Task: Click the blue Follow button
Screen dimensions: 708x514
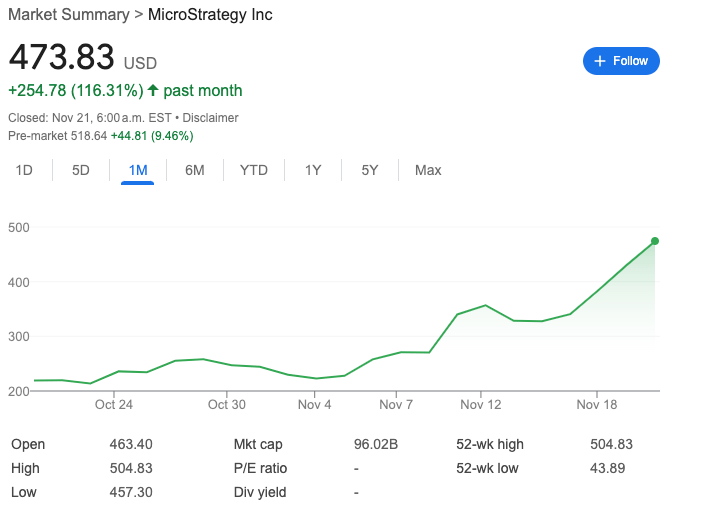Action: (x=621, y=61)
